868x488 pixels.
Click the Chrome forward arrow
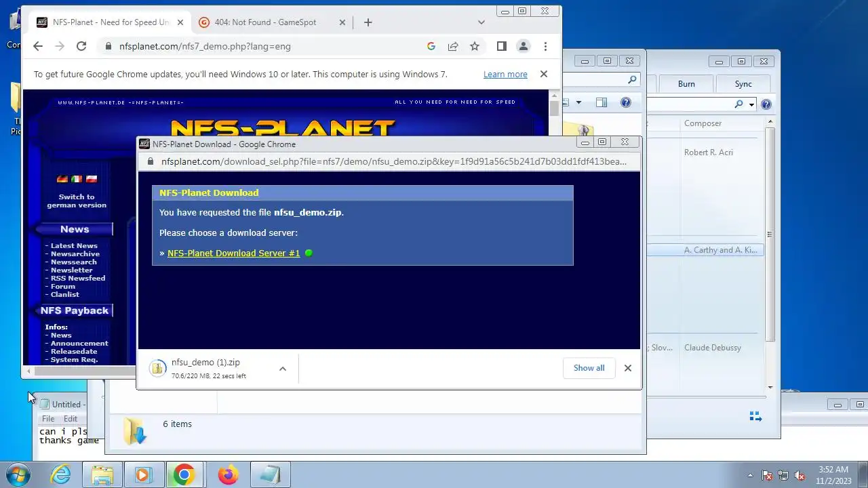pos(60,46)
